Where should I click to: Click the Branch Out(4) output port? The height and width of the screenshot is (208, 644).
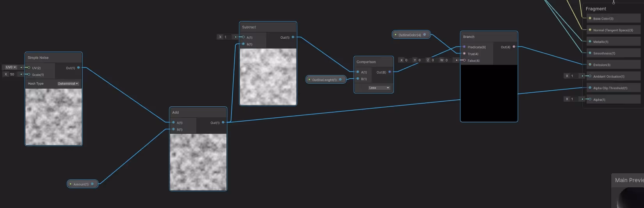pos(514,47)
